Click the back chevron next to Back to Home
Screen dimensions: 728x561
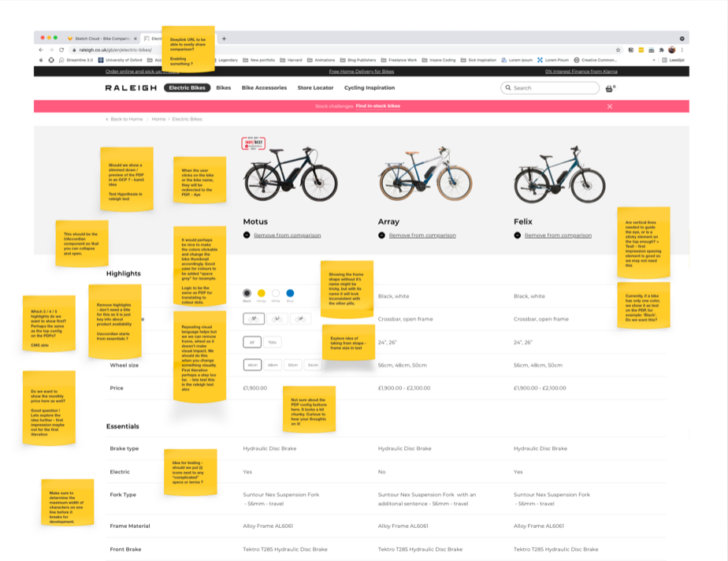(x=107, y=119)
